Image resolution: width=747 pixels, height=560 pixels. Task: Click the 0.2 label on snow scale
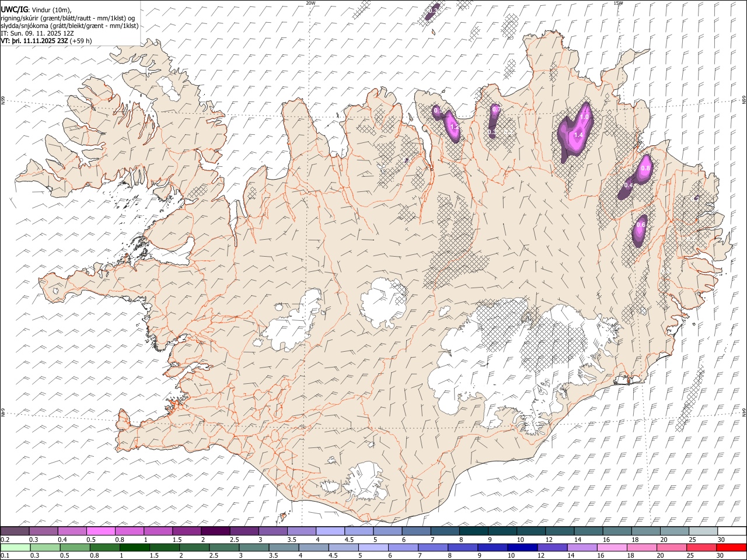click(x=5, y=540)
